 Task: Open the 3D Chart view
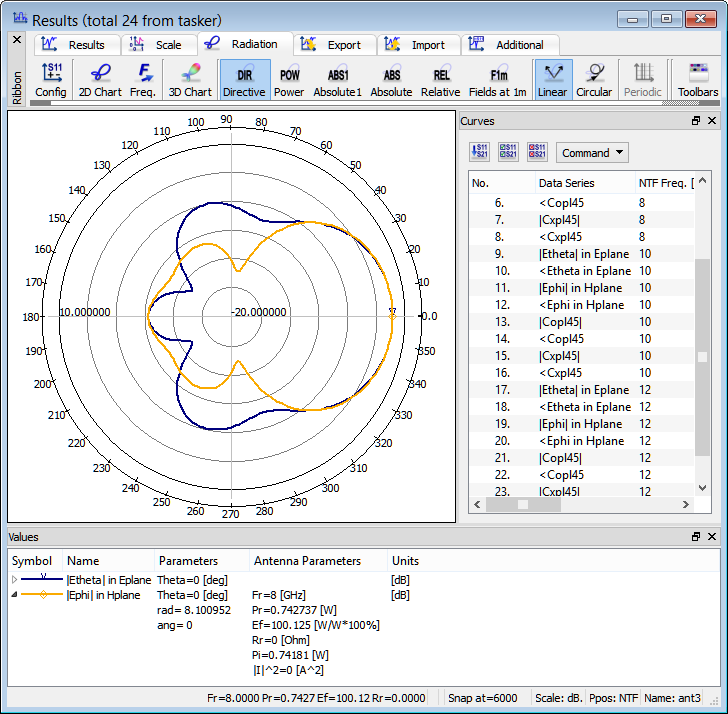click(189, 80)
